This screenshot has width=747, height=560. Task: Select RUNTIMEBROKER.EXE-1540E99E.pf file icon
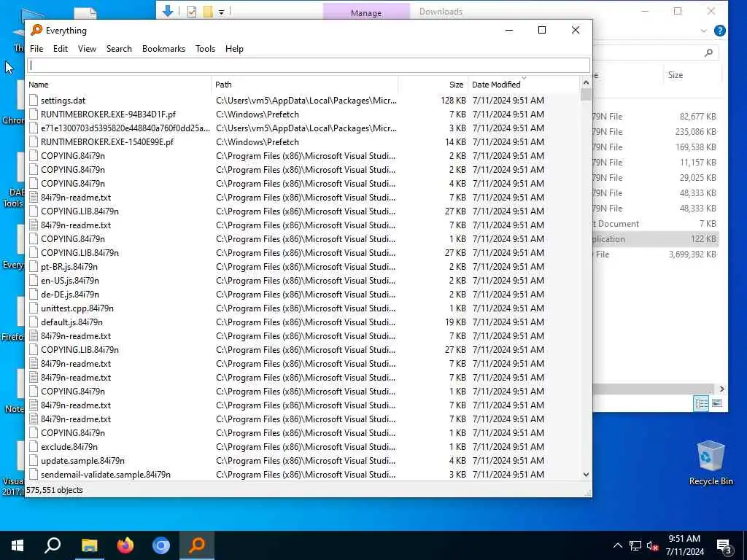[34, 142]
